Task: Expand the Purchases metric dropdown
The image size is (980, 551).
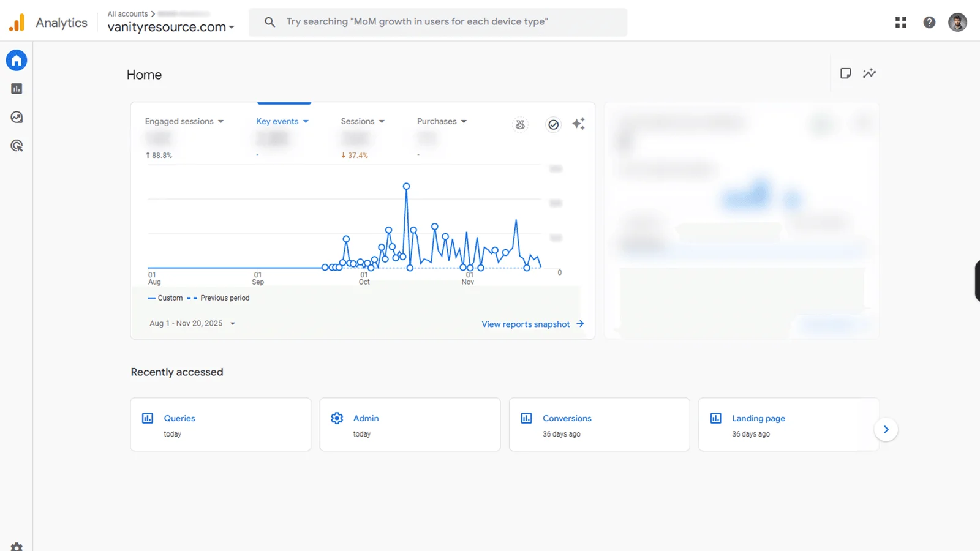Action: tap(442, 121)
